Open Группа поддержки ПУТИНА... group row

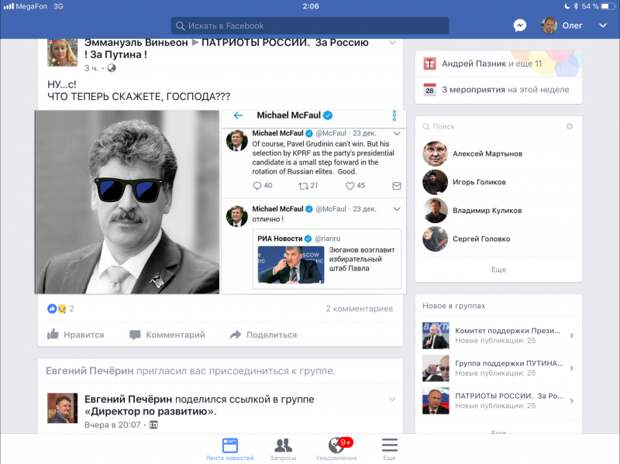499,368
